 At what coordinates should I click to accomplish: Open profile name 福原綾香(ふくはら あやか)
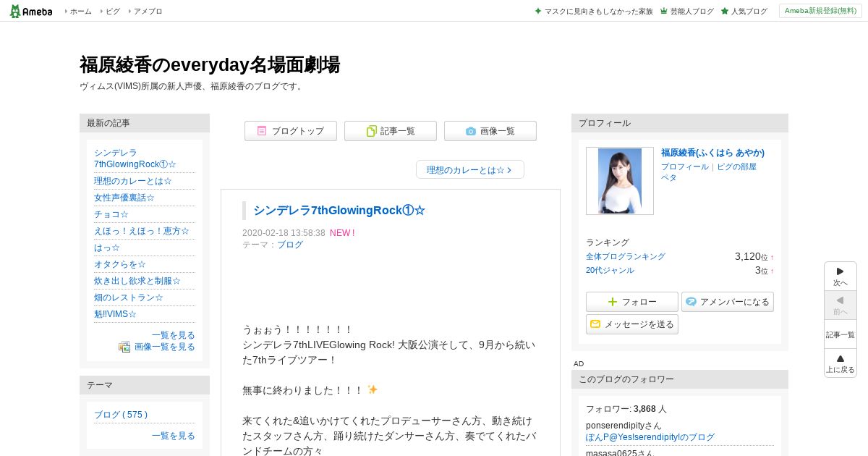[712, 153]
